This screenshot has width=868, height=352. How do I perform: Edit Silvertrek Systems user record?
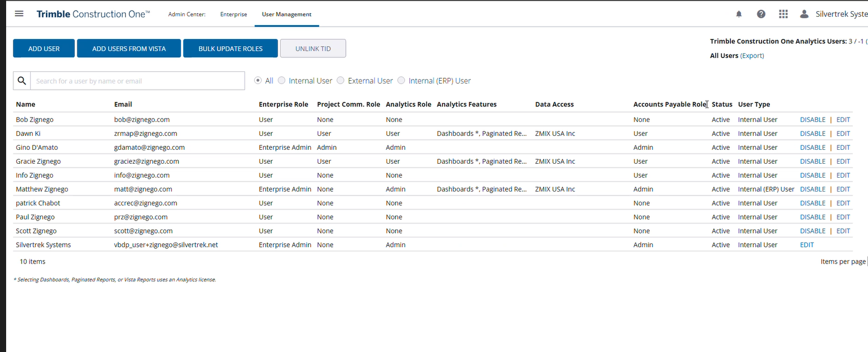(807, 245)
